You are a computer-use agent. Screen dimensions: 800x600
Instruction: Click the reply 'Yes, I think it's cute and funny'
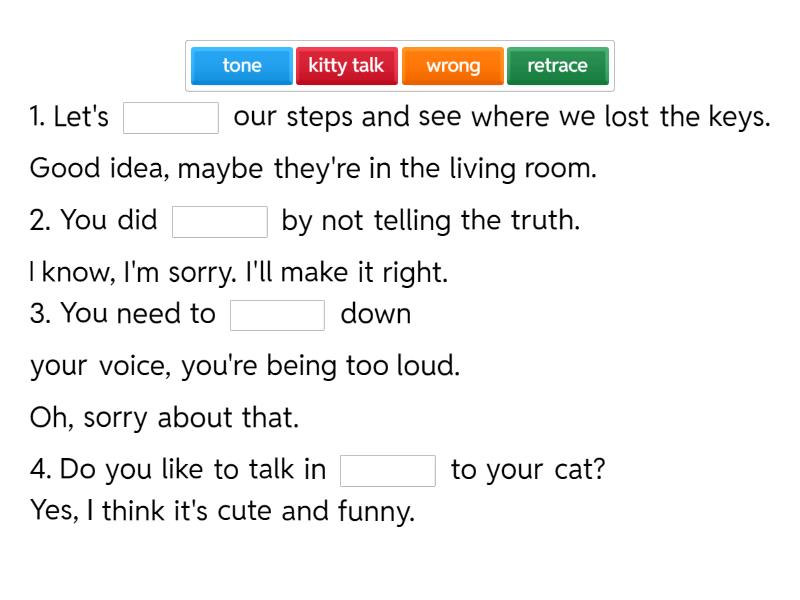pos(222,512)
